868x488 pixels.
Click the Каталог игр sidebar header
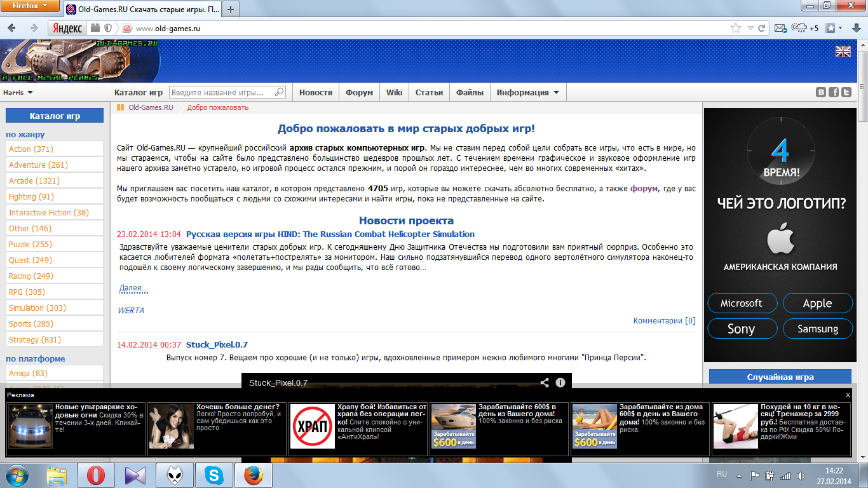(x=55, y=116)
